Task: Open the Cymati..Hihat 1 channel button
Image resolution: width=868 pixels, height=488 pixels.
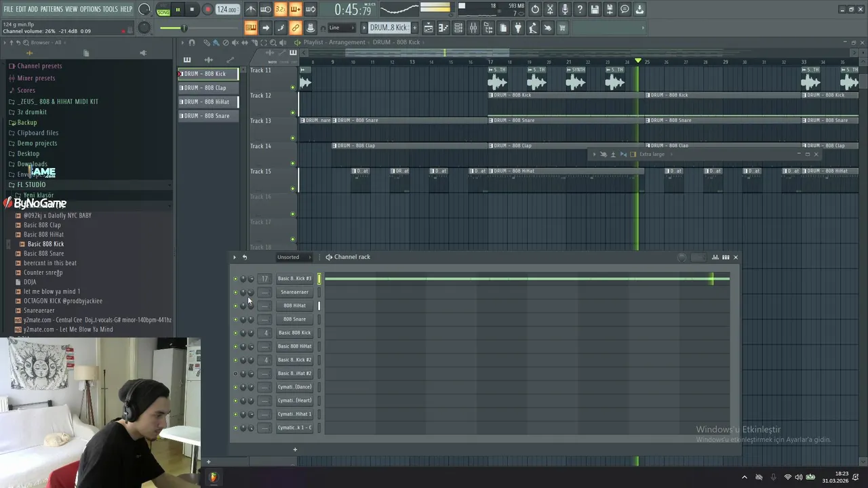Action: (294, 414)
